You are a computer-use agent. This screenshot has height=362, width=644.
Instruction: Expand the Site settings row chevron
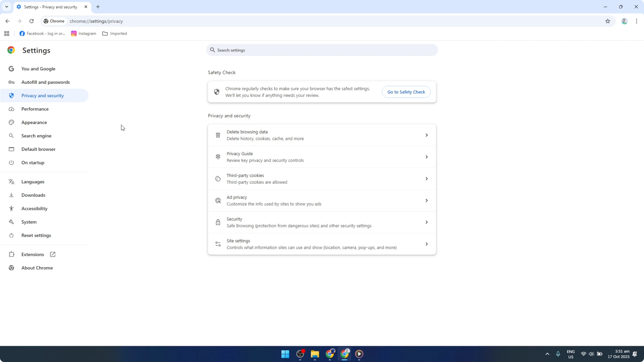(x=426, y=244)
